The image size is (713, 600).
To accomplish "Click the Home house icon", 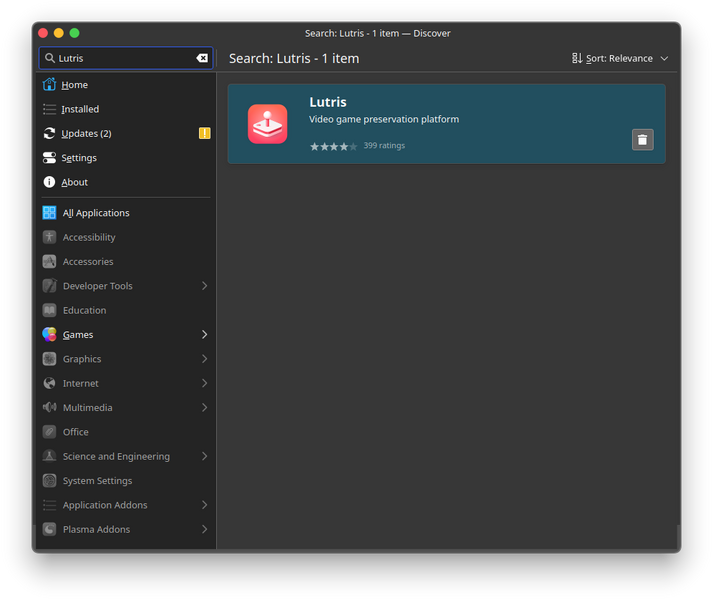I will click(49, 85).
